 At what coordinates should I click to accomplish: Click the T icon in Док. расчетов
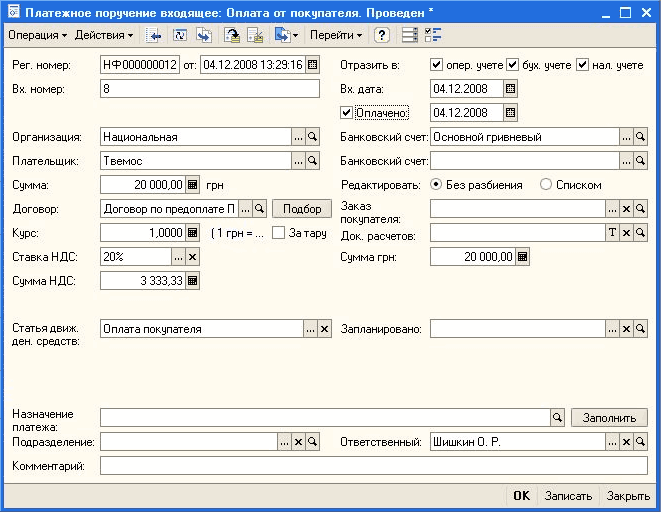[x=613, y=232]
